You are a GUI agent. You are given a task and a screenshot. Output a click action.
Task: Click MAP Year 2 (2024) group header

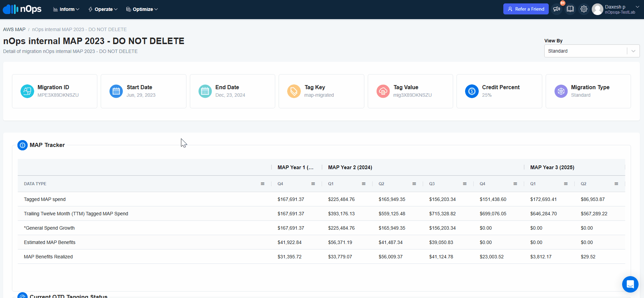(x=350, y=167)
